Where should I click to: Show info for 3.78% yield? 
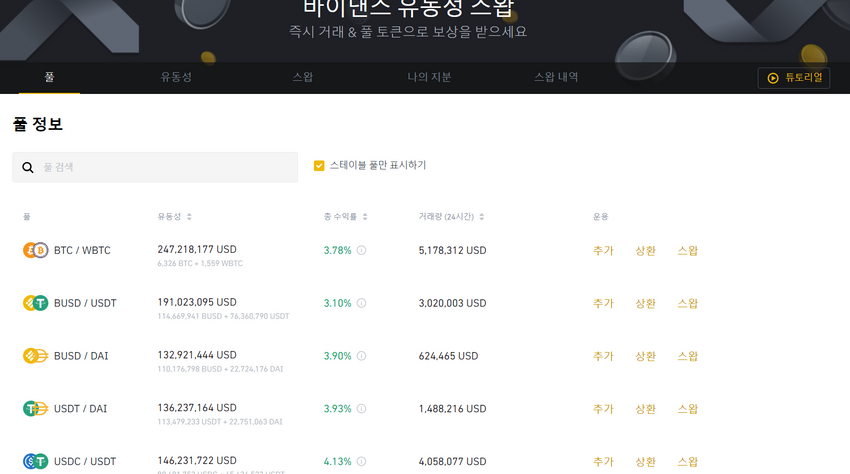click(x=362, y=251)
